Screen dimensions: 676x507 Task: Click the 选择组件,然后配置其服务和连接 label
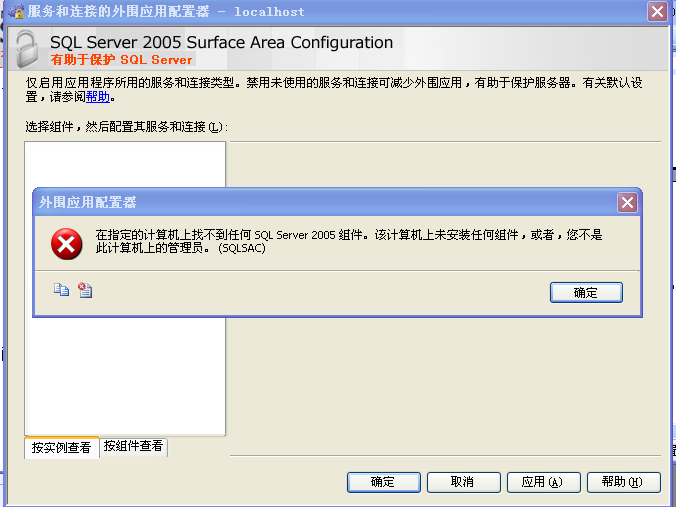126,127
